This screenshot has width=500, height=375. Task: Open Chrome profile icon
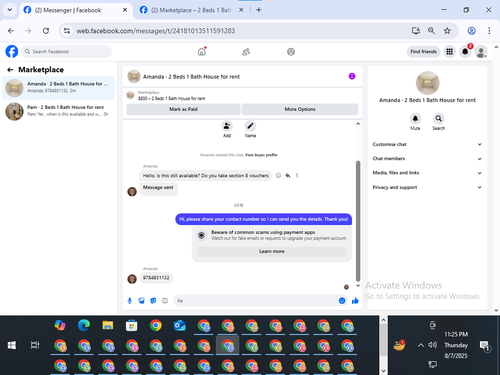coord(471,31)
